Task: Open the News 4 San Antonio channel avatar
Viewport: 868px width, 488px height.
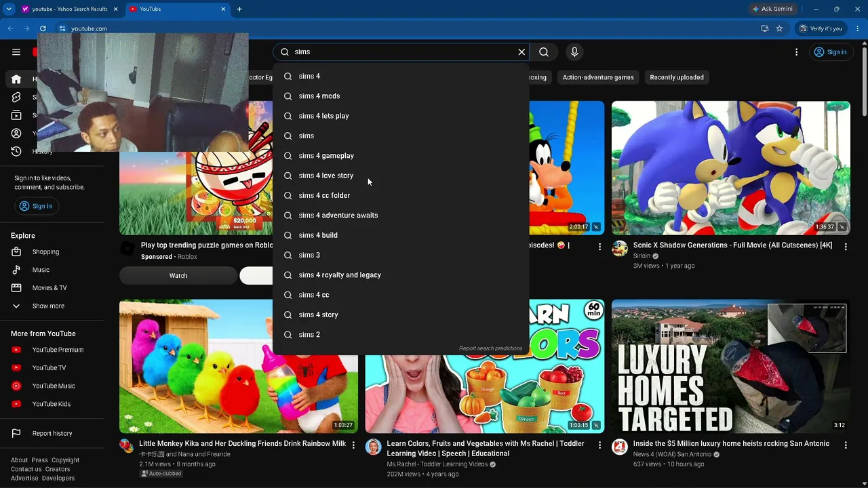Action: tap(620, 447)
